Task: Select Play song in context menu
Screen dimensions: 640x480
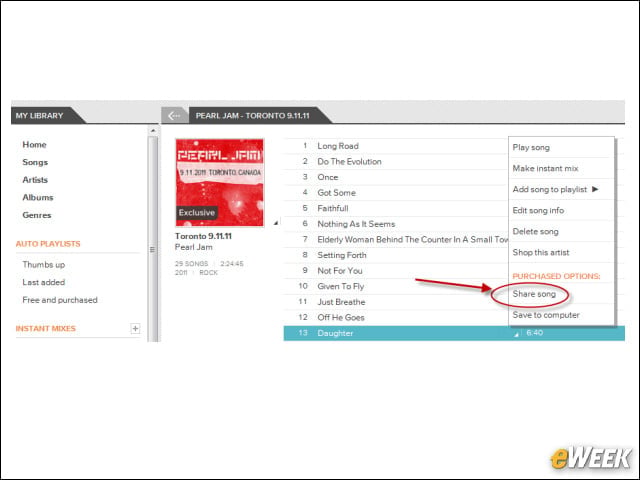Action: pos(531,147)
